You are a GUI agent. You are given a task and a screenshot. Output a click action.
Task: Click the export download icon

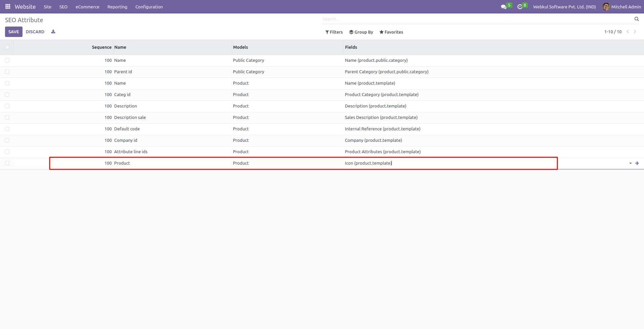pos(53,32)
